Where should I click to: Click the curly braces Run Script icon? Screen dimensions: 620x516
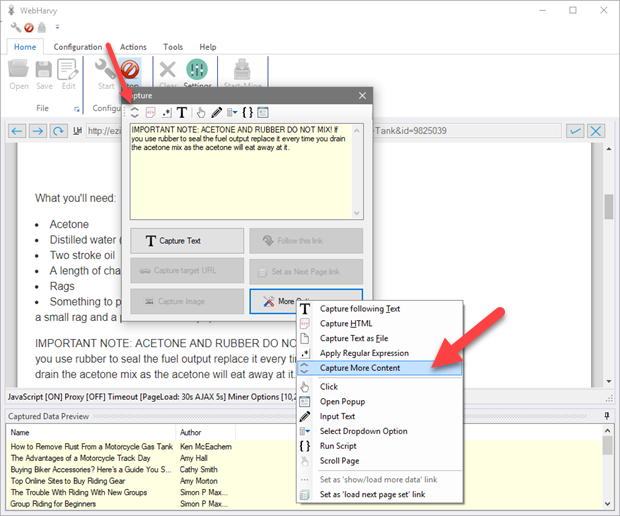coord(247,113)
